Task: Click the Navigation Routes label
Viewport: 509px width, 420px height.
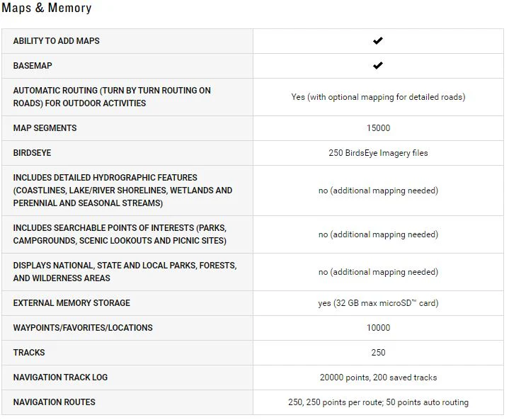Action: pyautogui.click(x=55, y=402)
